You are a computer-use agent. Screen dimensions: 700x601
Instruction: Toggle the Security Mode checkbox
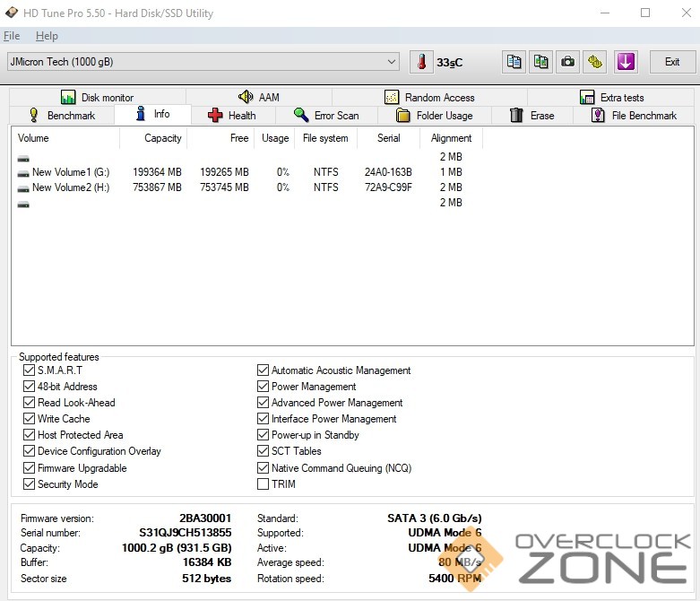click(x=29, y=483)
